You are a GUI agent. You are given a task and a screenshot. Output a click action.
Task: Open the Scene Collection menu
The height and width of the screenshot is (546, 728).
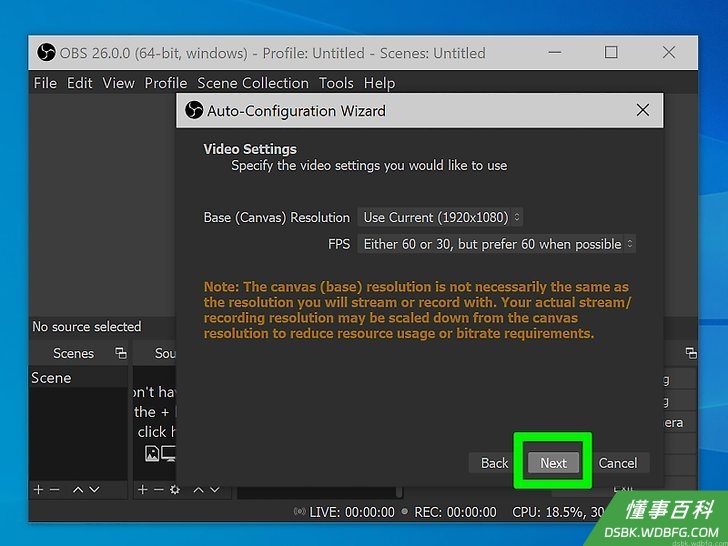click(253, 83)
